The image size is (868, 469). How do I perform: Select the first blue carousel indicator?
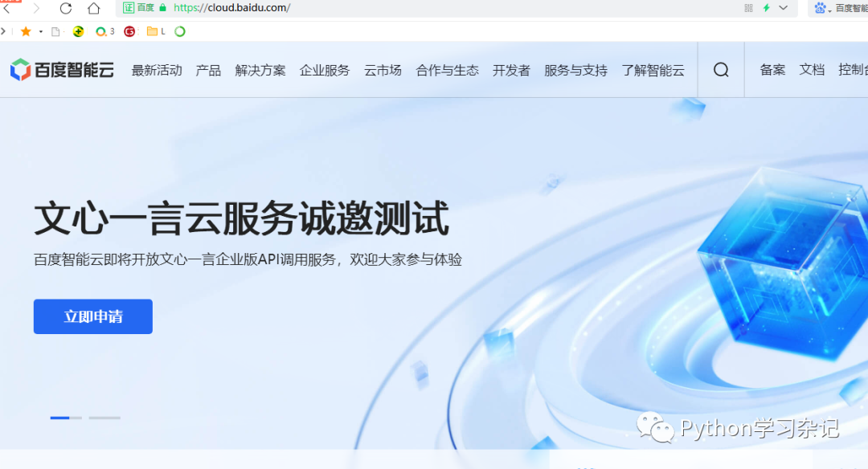point(66,418)
